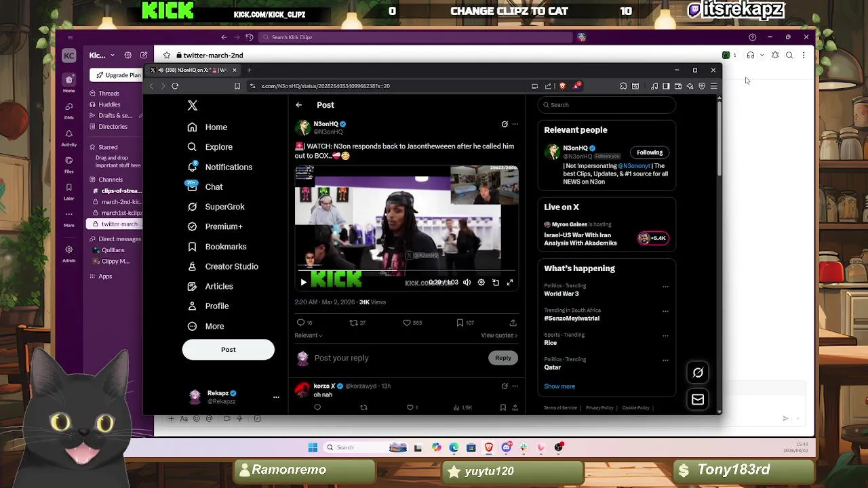
Task: Open more options for Rice trend
Action: pyautogui.click(x=665, y=335)
